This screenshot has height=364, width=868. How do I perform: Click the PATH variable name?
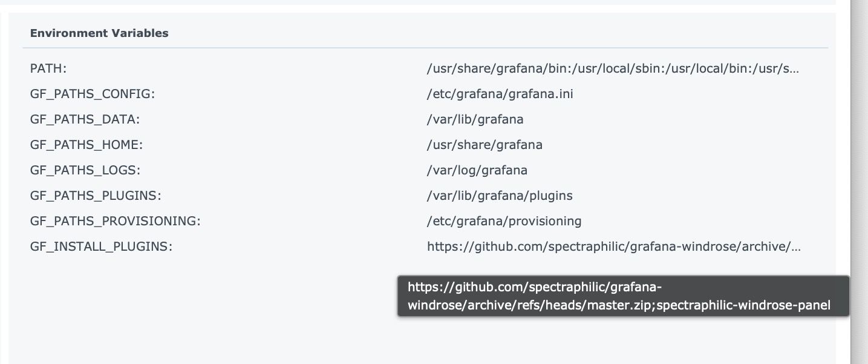pyautogui.click(x=48, y=69)
